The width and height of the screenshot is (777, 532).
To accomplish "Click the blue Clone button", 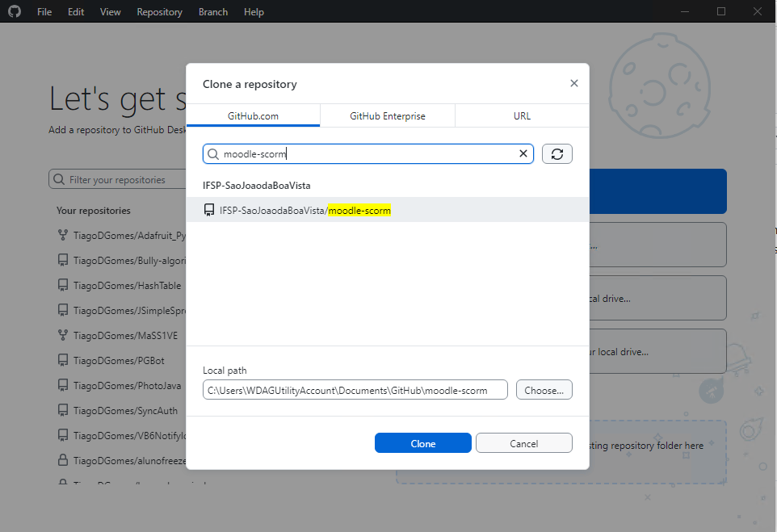I will point(422,443).
